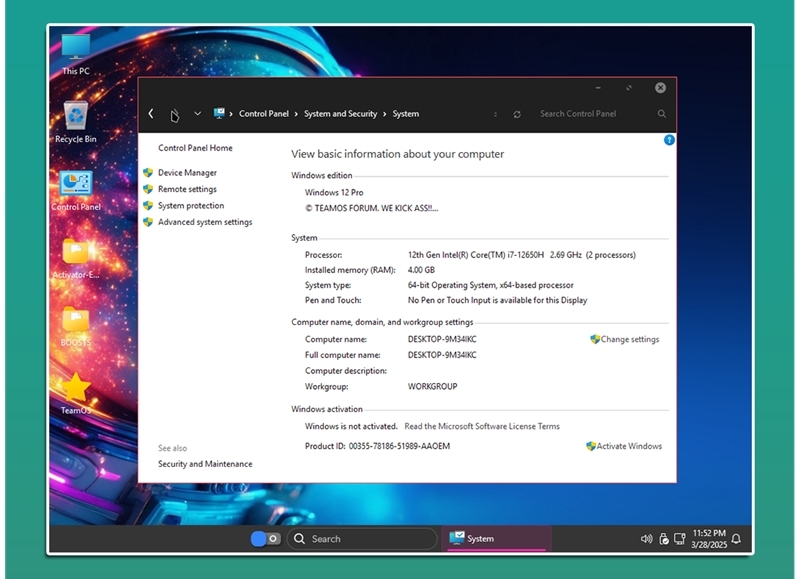Image resolution: width=800 pixels, height=579 pixels.
Task: Select System and Security breadcrumb
Action: coord(340,114)
